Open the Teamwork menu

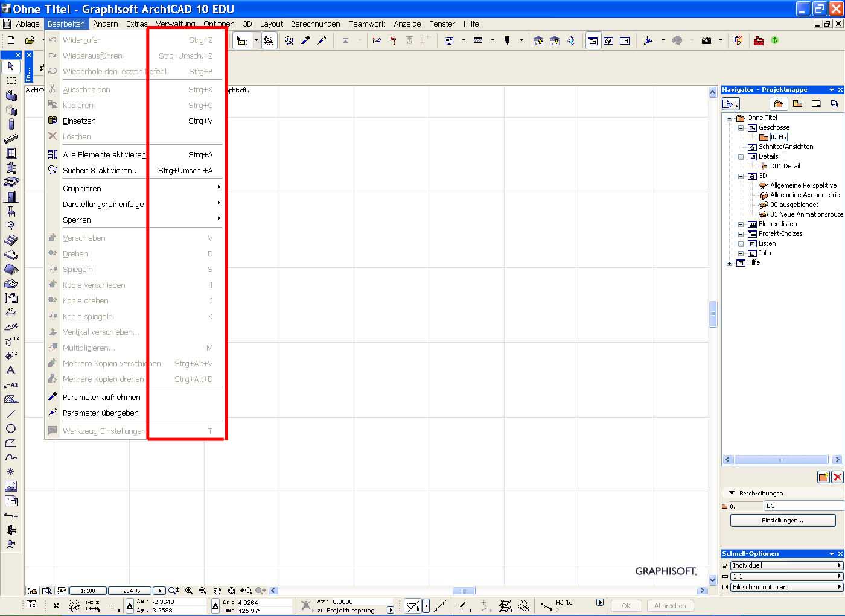pyautogui.click(x=367, y=24)
